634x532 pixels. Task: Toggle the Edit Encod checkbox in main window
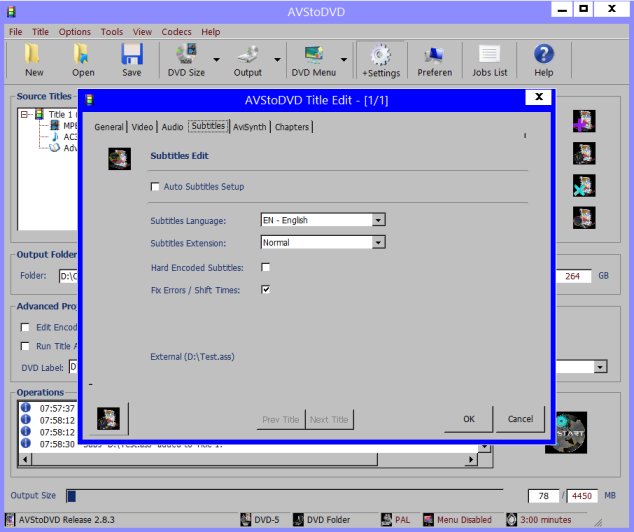pos(25,327)
